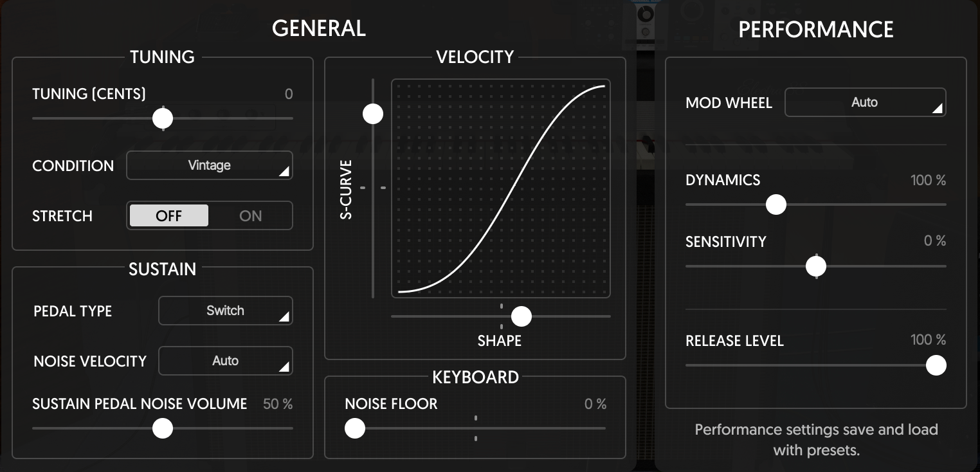Click the Dynamics 100 % value
The image size is (980, 472).
(x=928, y=180)
